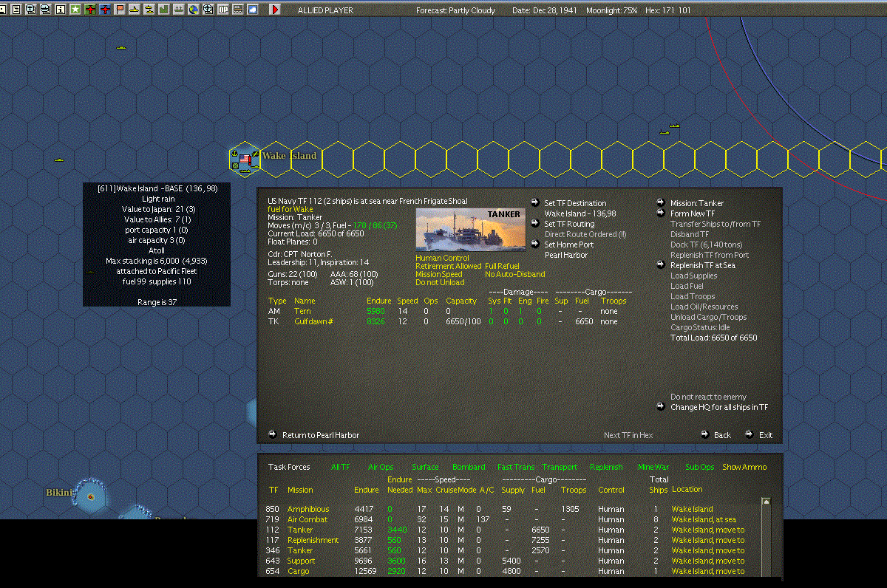Click the info 'i' toolbar icon

(60, 10)
